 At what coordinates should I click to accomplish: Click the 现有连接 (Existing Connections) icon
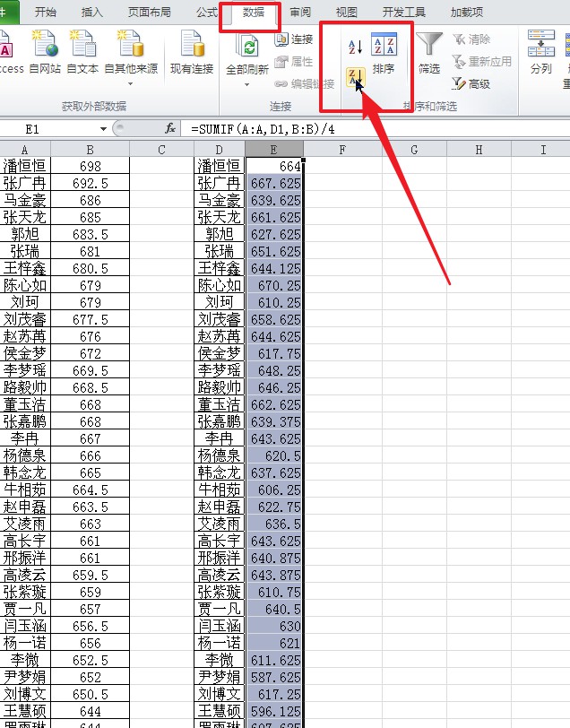[x=192, y=51]
